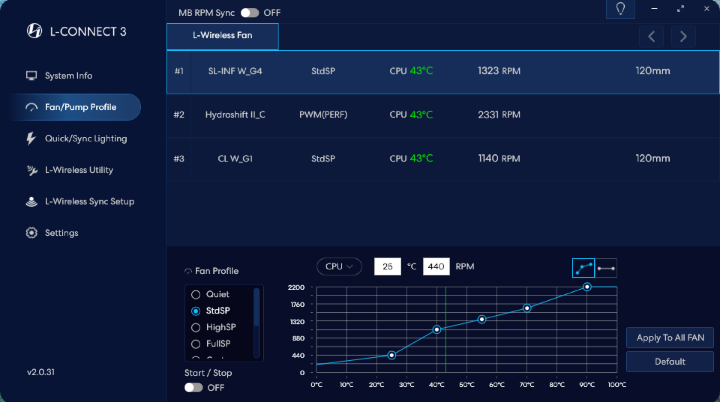Click the v2.0.31 version label
Screen dimensions: 720x402
40,372
